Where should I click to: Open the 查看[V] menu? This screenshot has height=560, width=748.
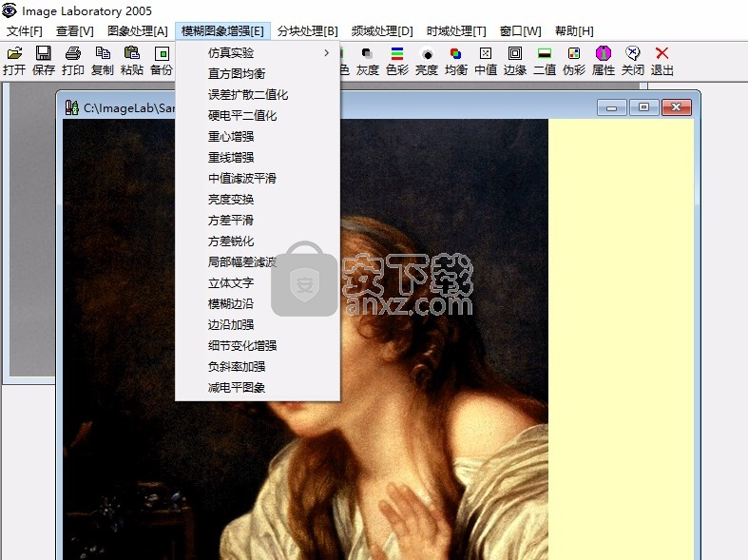(x=75, y=31)
